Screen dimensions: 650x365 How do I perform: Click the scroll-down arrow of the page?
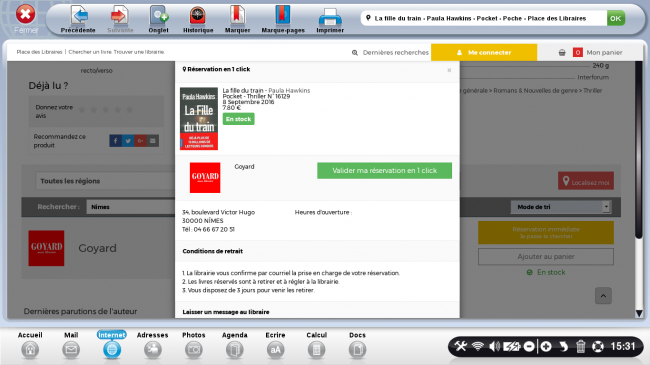click(x=639, y=314)
